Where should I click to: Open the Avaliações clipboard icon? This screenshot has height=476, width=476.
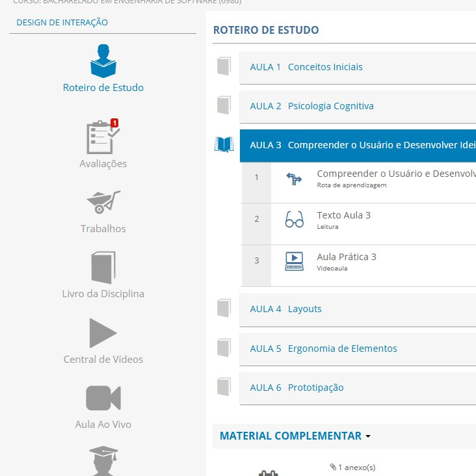click(x=103, y=137)
